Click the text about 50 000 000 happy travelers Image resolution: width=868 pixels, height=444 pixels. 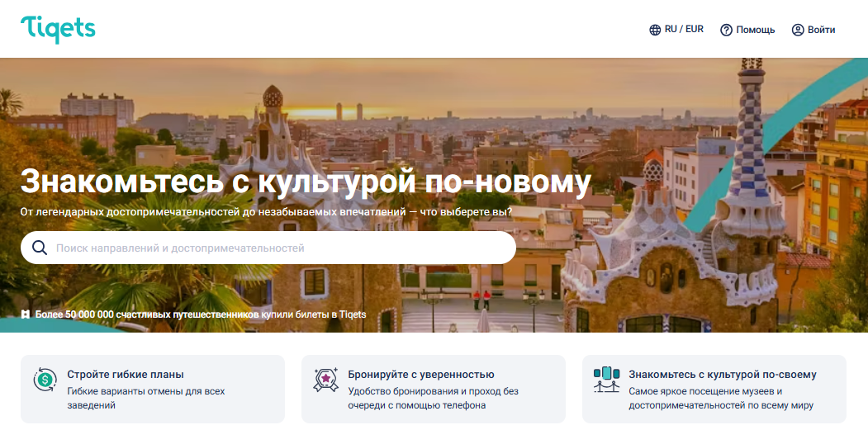pyautogui.click(x=201, y=314)
